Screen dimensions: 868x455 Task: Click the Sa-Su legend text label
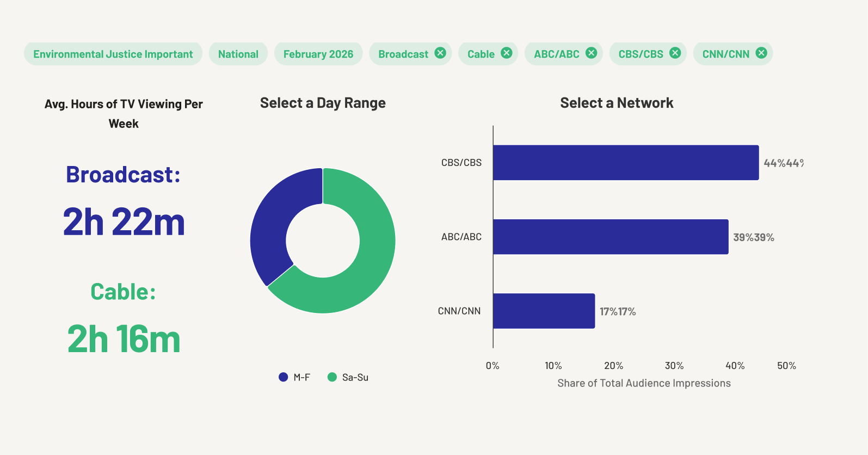tap(355, 377)
